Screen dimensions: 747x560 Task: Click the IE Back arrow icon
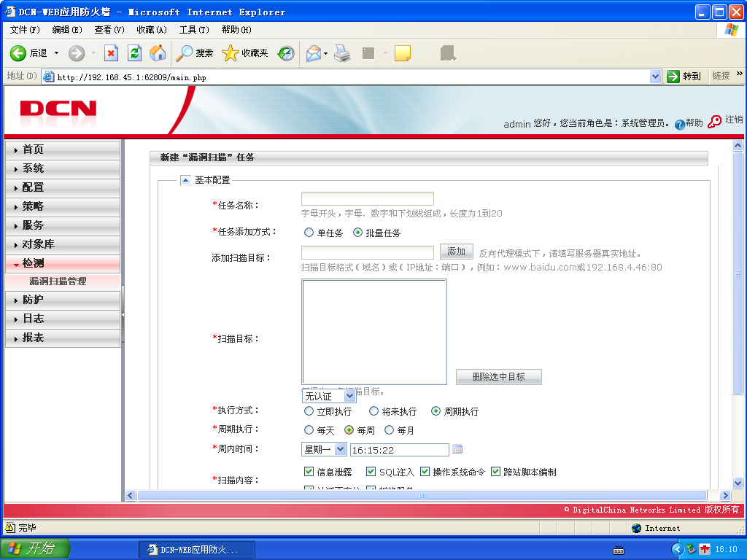[x=18, y=52]
